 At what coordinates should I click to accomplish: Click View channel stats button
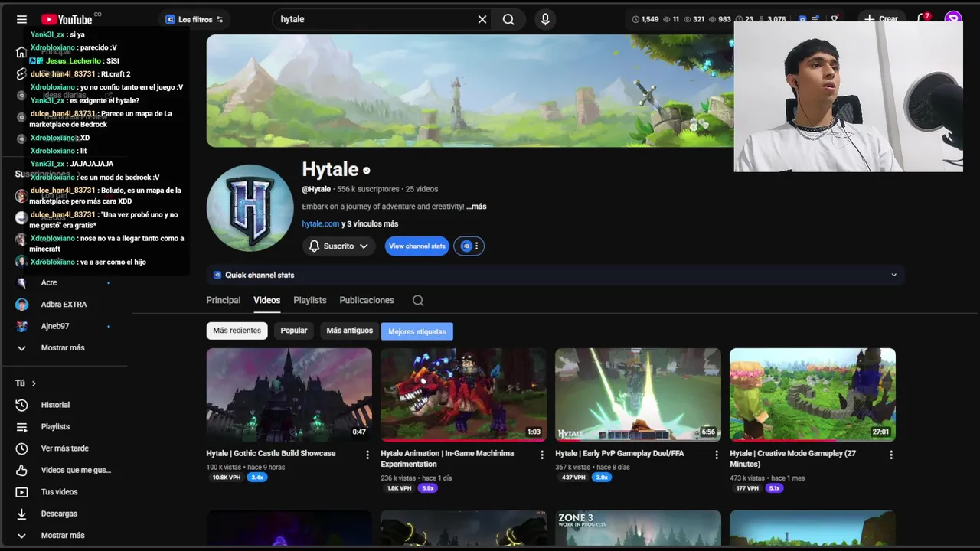[x=416, y=246]
